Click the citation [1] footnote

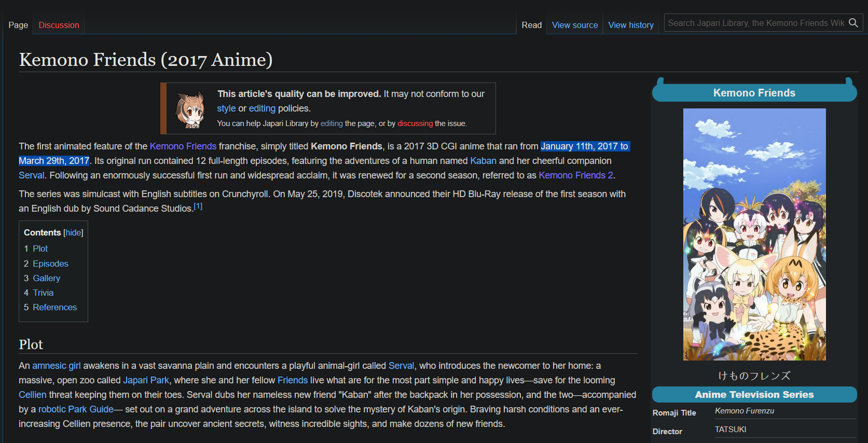(x=198, y=206)
